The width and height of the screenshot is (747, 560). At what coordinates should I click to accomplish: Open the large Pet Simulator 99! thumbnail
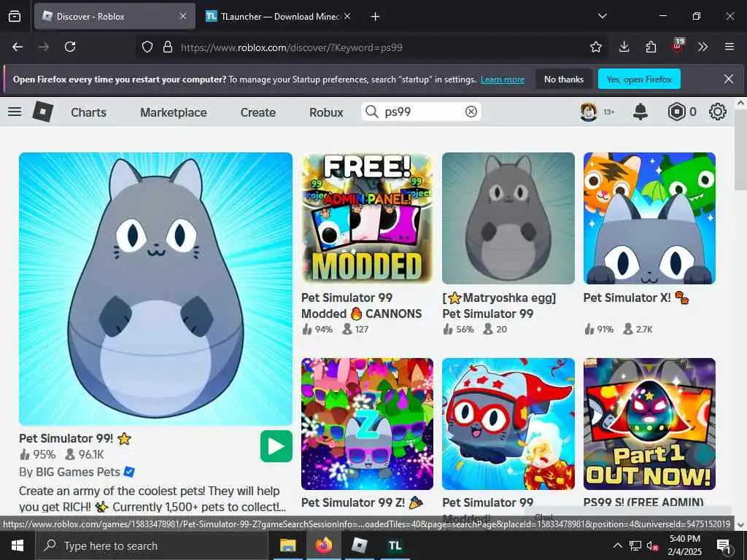(156, 289)
